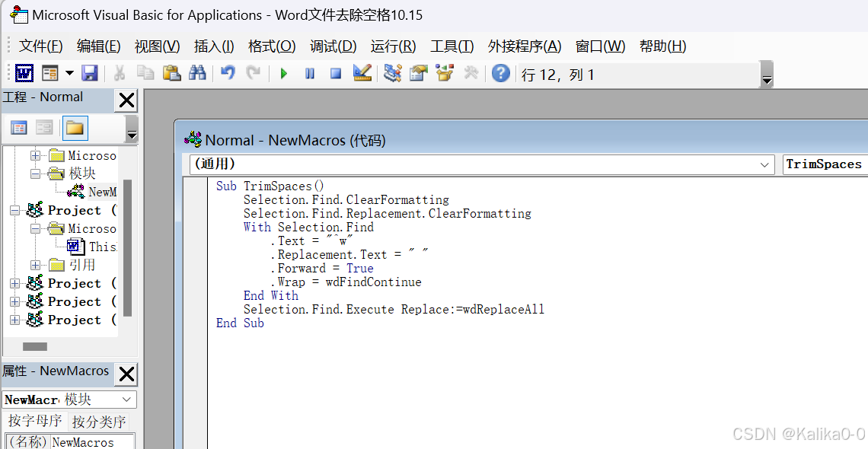Run the macro with green play button

284,73
